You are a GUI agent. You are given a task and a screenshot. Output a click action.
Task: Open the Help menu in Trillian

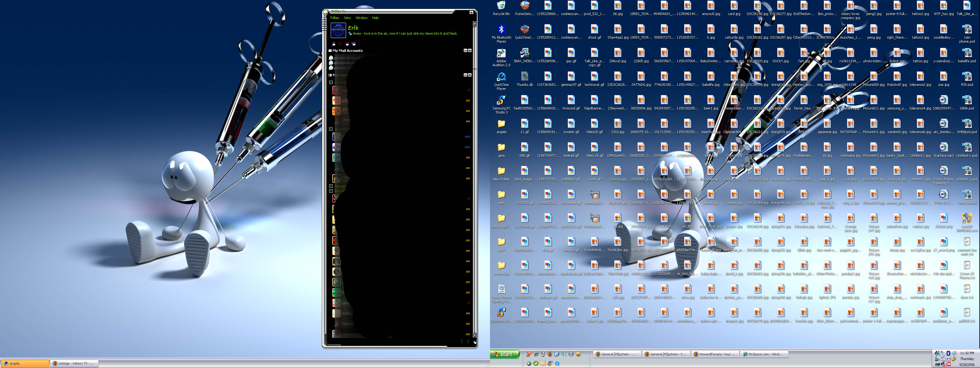click(x=375, y=18)
